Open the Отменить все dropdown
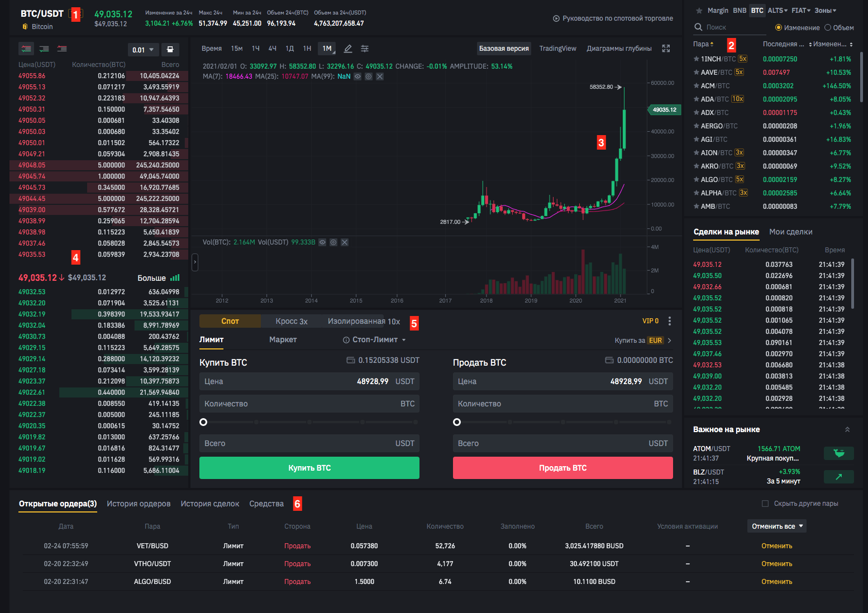This screenshot has width=868, height=613. tap(777, 526)
